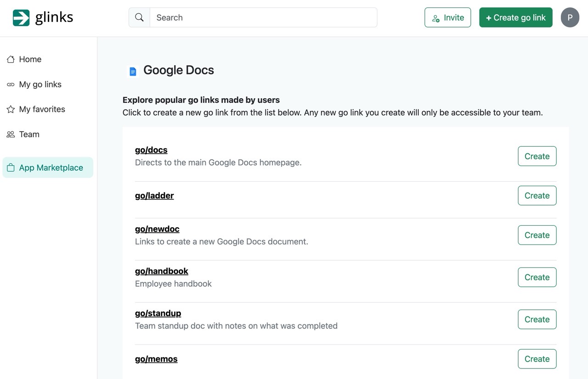Select App Marketplace in sidebar
Image resolution: width=588 pixels, height=379 pixels.
coord(48,167)
